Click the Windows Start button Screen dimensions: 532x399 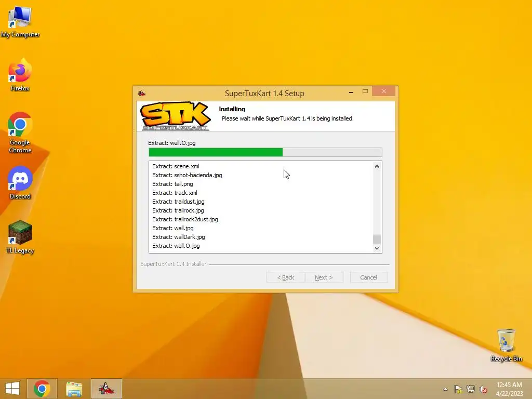click(12, 389)
